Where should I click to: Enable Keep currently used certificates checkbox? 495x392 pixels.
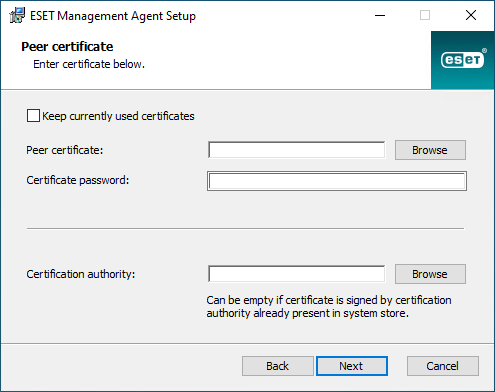tap(33, 116)
